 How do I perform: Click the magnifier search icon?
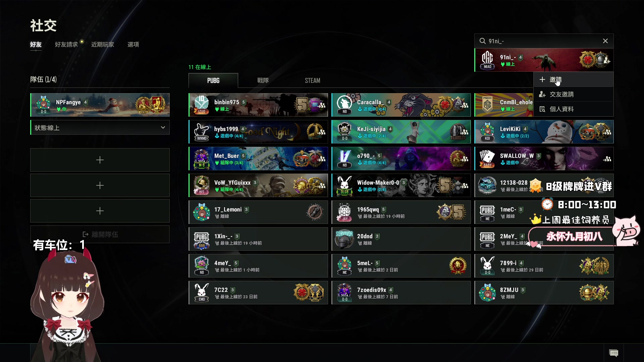(482, 41)
